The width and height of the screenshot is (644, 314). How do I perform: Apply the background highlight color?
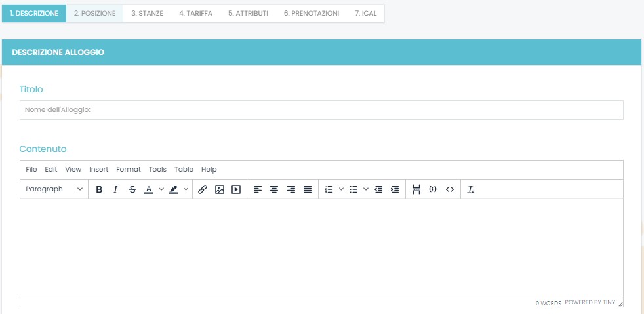(174, 189)
